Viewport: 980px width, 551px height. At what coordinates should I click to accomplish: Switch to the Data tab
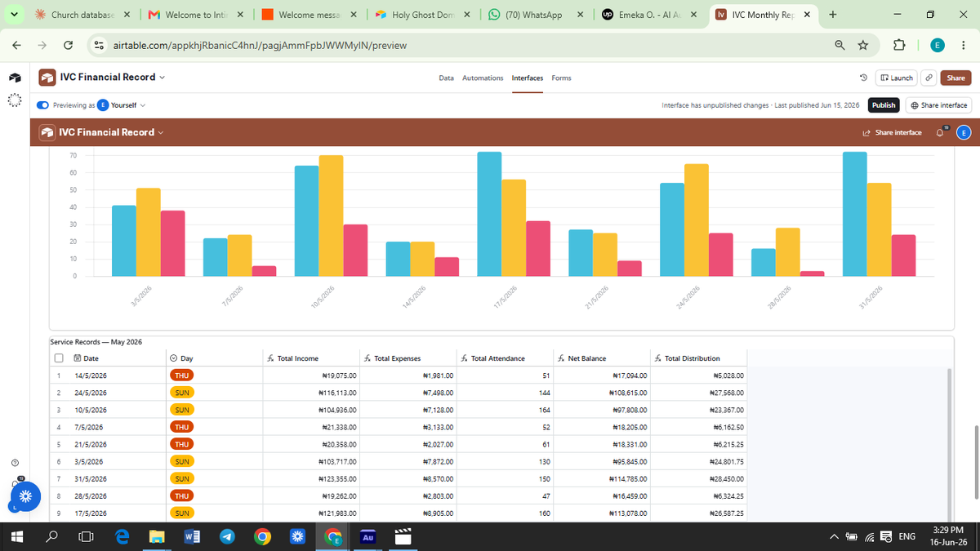tap(446, 78)
